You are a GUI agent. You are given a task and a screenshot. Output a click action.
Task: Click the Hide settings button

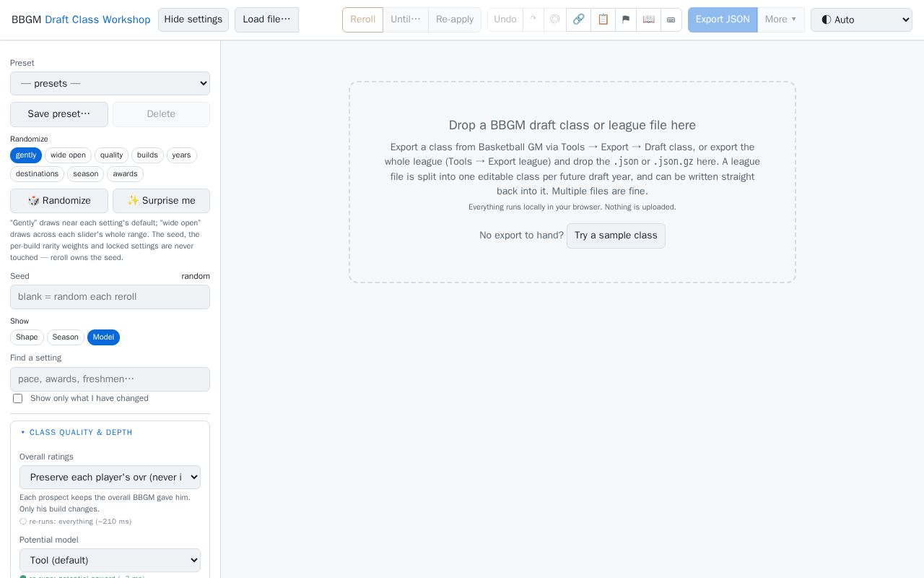coord(193,20)
